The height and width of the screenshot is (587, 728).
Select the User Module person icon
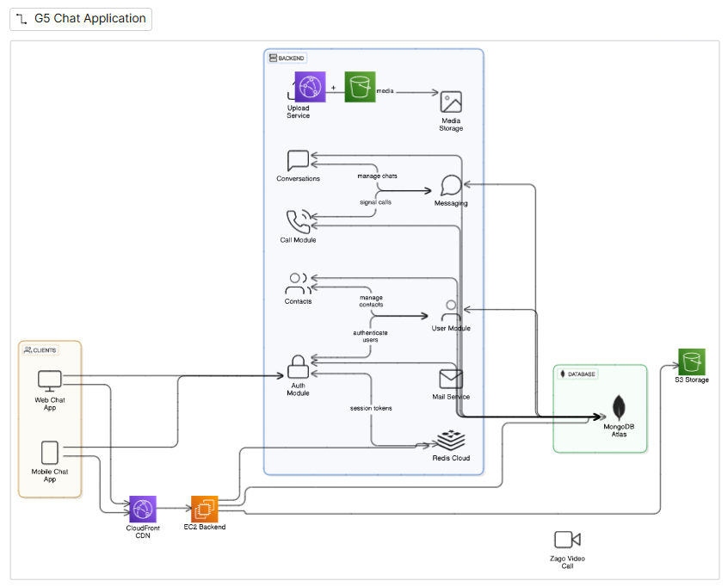[450, 312]
